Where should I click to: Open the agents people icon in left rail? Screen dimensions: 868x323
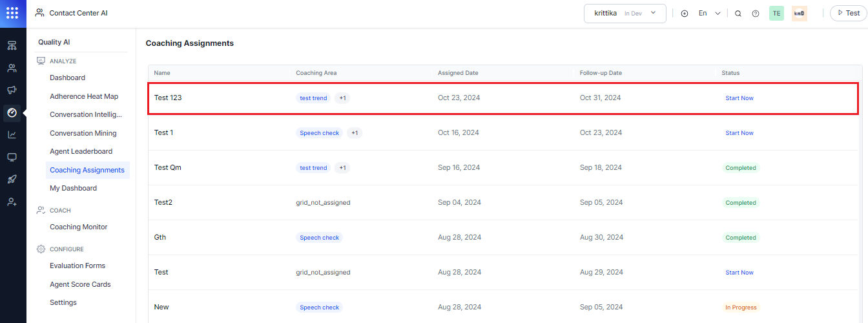(x=12, y=68)
